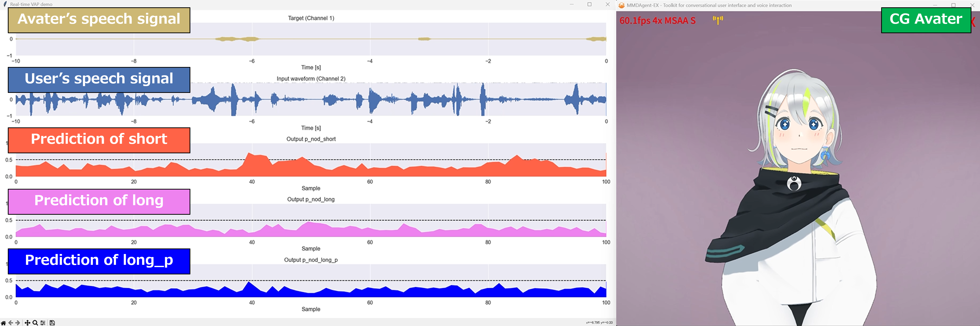Select the Prediction of long_p label
The height and width of the screenshot is (326, 980).
tap(99, 261)
